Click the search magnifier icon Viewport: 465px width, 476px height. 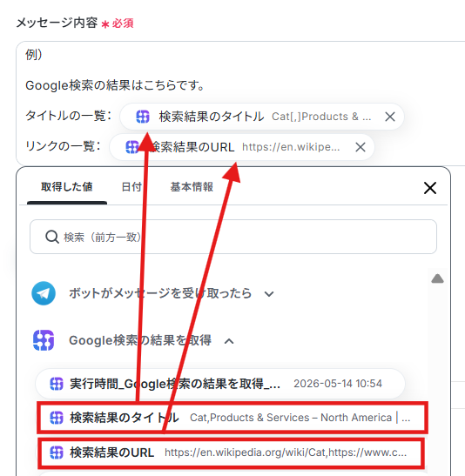coord(52,237)
